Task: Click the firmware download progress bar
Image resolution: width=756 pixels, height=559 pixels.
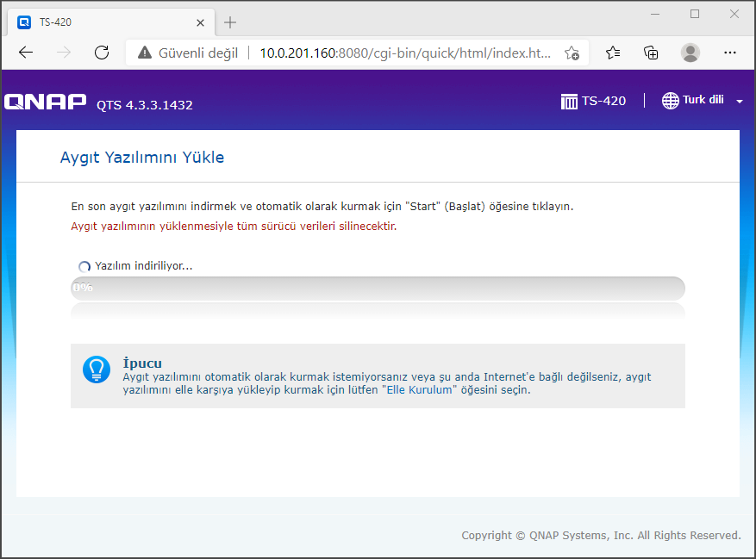Action: [378, 288]
